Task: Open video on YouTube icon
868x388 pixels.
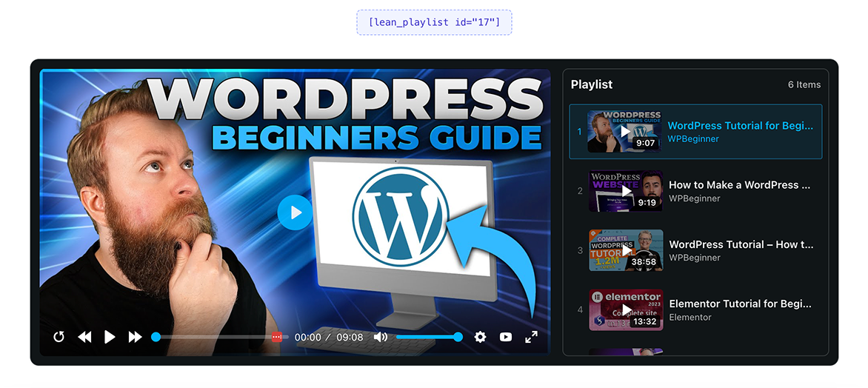Action: [x=505, y=336]
